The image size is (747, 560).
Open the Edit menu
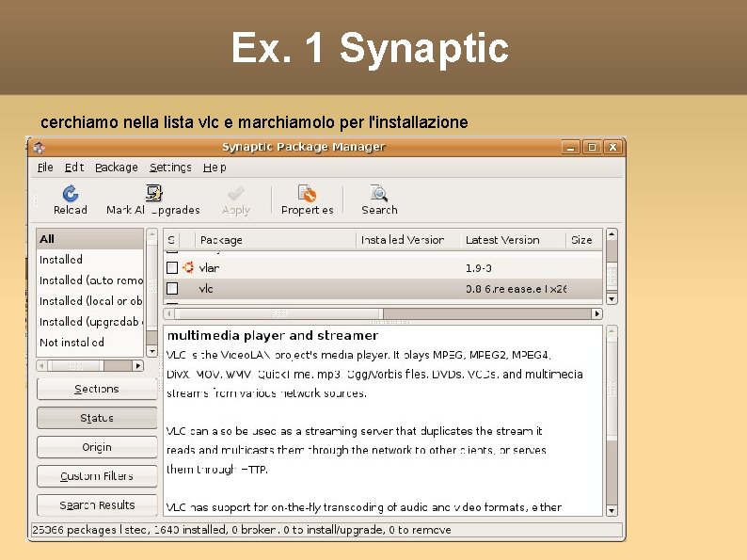[74, 168]
